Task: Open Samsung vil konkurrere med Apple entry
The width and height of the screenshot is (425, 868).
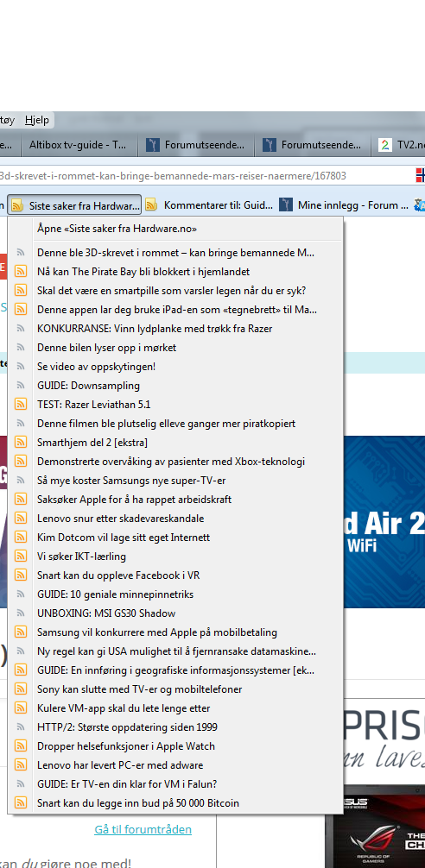Action: point(175,632)
